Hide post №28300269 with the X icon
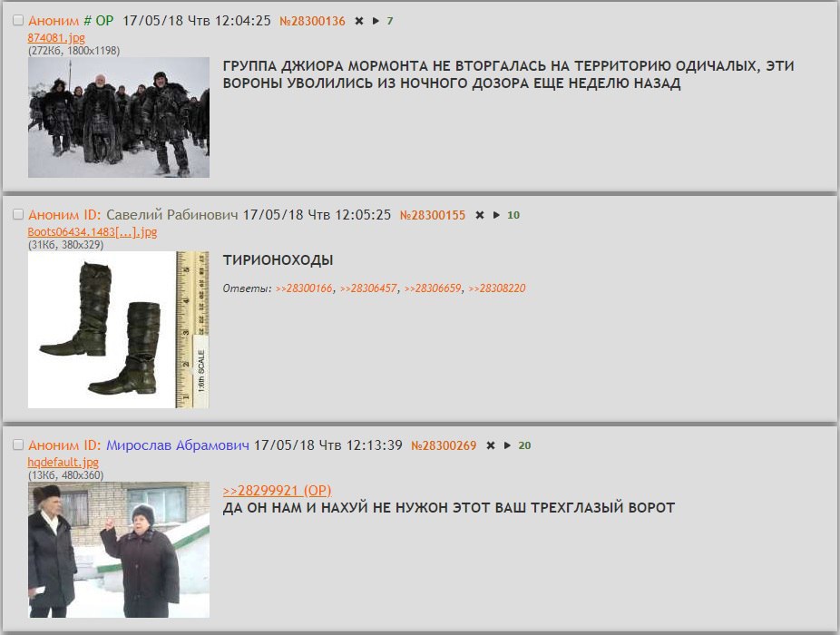Image resolution: width=840 pixels, height=635 pixels. [490, 445]
